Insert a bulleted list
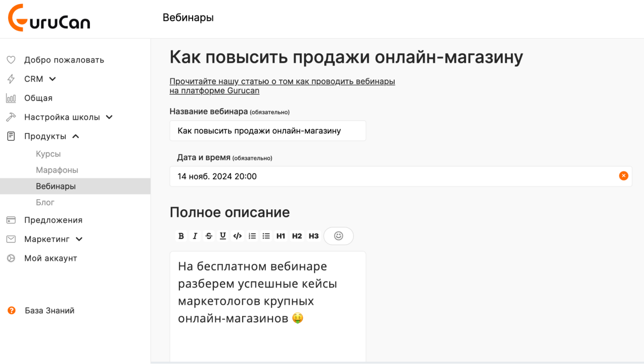Viewport: 644px width, 364px height. click(x=266, y=236)
